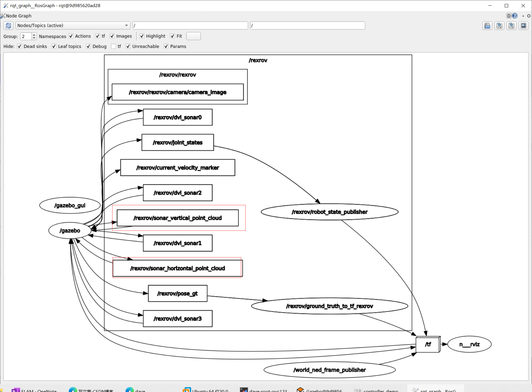The image size is (532, 392).
Task: Open the dave-root terminal taskbar item
Action: (x=264, y=390)
